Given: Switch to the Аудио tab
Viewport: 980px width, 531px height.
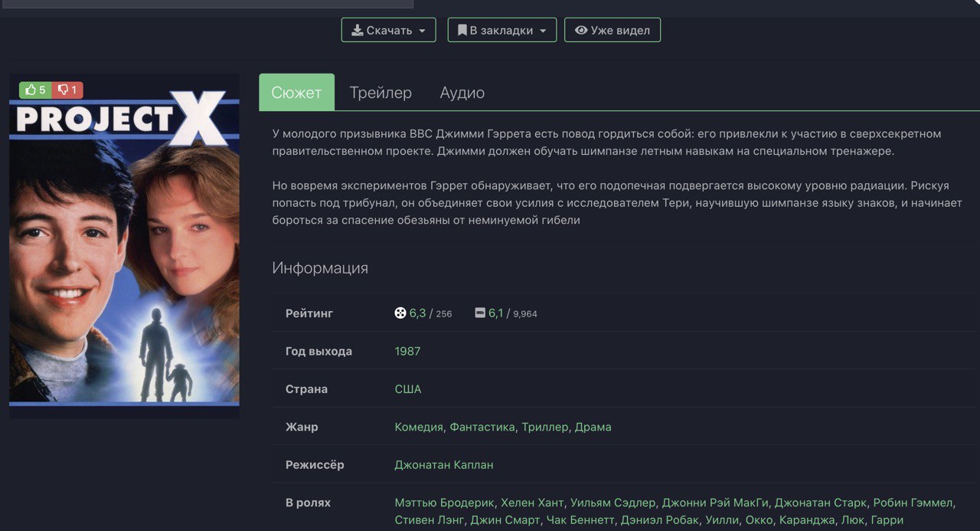Looking at the screenshot, I should (x=462, y=93).
